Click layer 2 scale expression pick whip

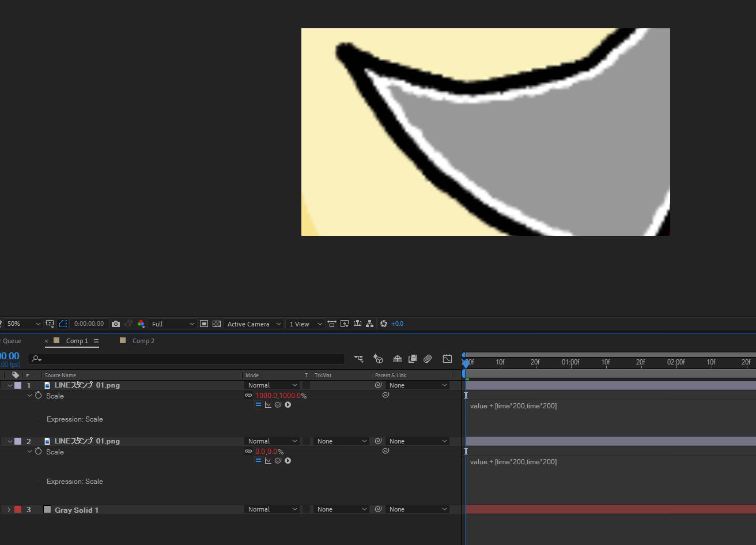point(278,461)
